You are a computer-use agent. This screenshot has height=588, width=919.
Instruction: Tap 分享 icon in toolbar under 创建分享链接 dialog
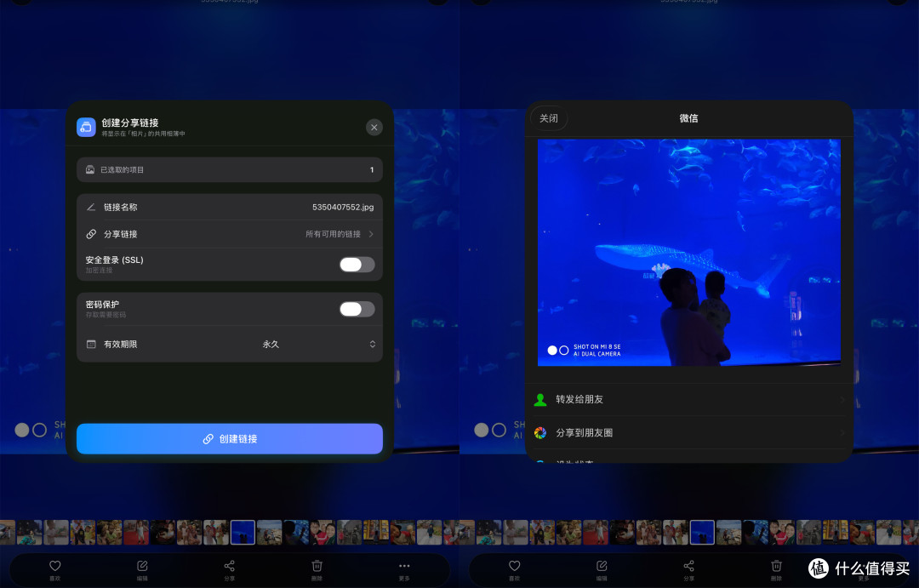click(229, 566)
